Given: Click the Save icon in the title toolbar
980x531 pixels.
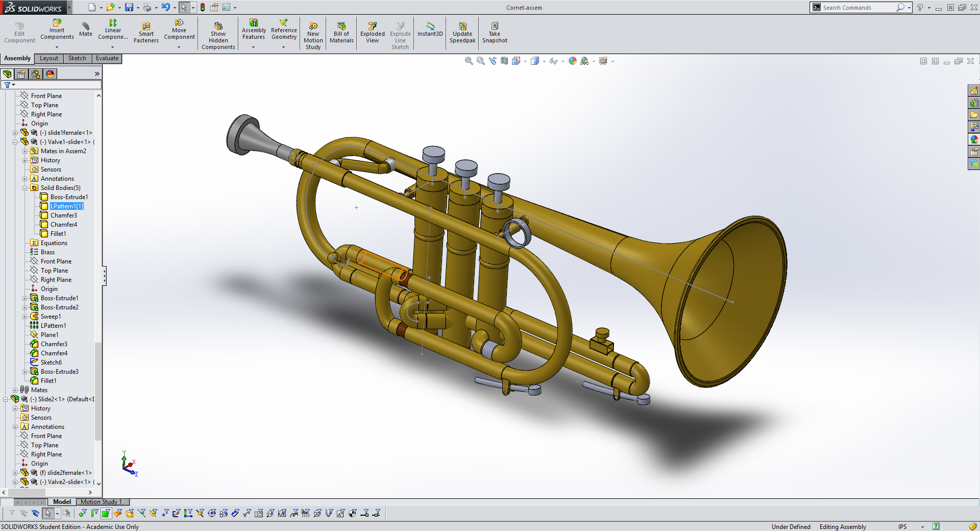Looking at the screenshot, I should click(x=129, y=7).
